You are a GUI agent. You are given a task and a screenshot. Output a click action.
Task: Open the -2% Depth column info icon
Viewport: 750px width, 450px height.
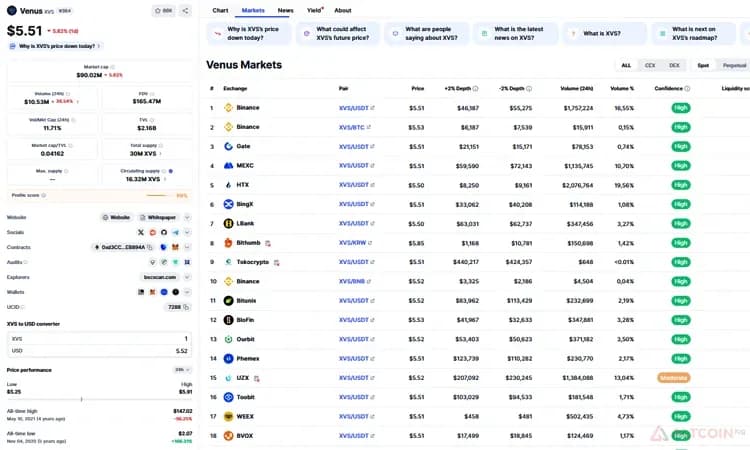529,88
